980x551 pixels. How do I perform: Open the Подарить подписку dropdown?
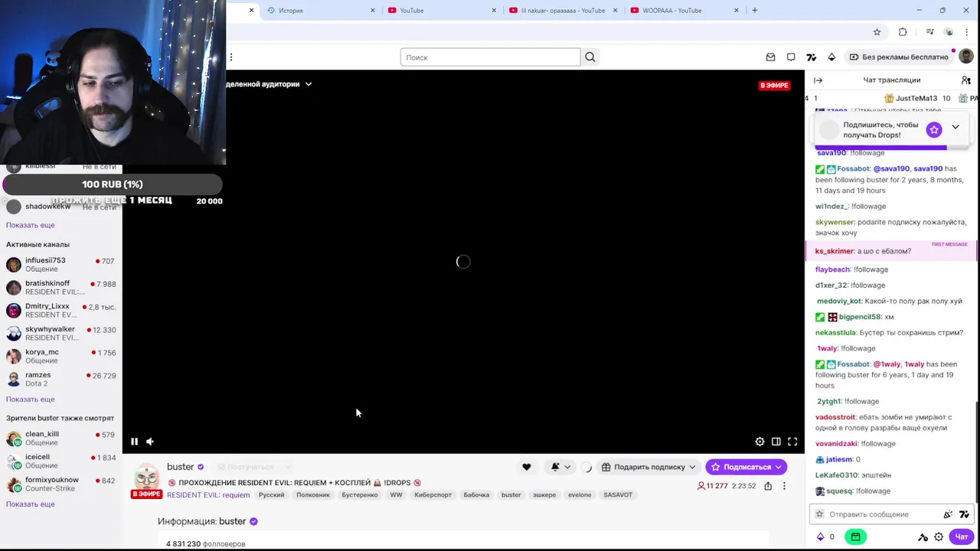click(649, 467)
